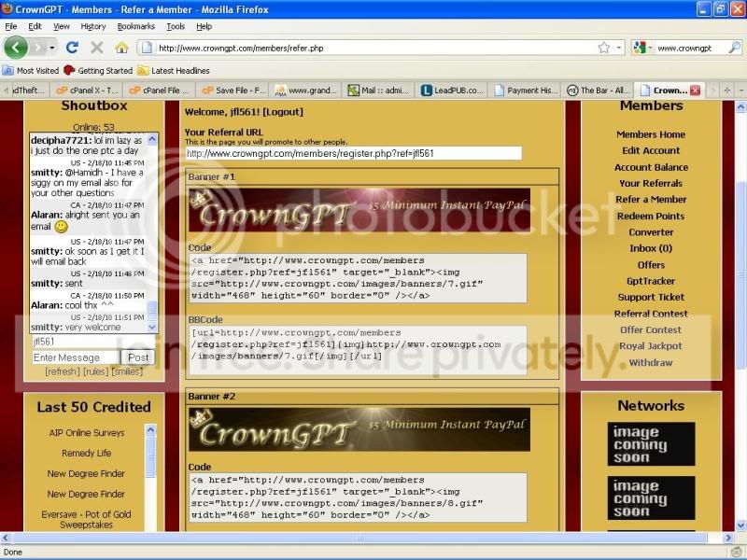Viewport: 747px width, 560px height.
Task: Click the shoutbox scroll down arrow
Action: [152, 327]
